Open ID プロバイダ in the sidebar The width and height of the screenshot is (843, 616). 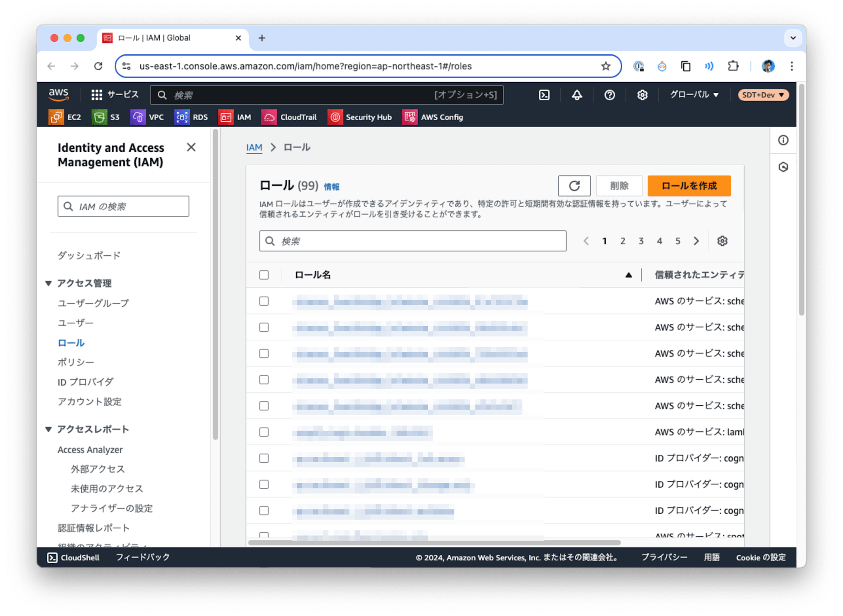point(86,382)
